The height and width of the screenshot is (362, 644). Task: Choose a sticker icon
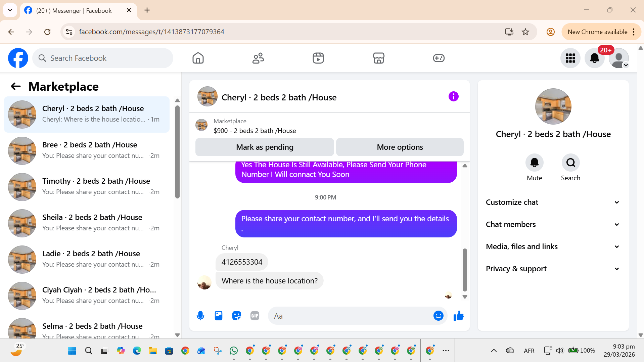pyautogui.click(x=237, y=316)
